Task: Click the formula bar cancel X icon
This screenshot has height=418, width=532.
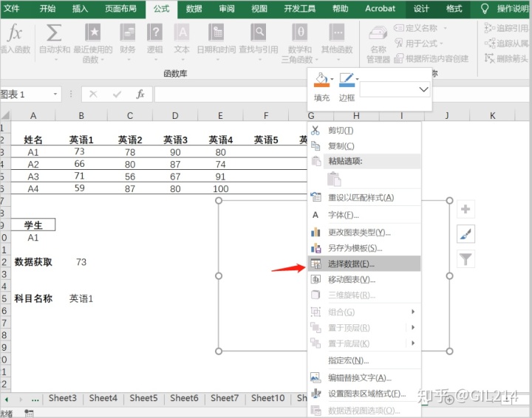Action: point(93,94)
